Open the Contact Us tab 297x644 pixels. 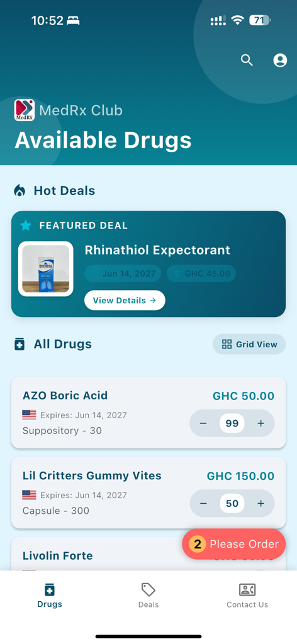click(247, 596)
